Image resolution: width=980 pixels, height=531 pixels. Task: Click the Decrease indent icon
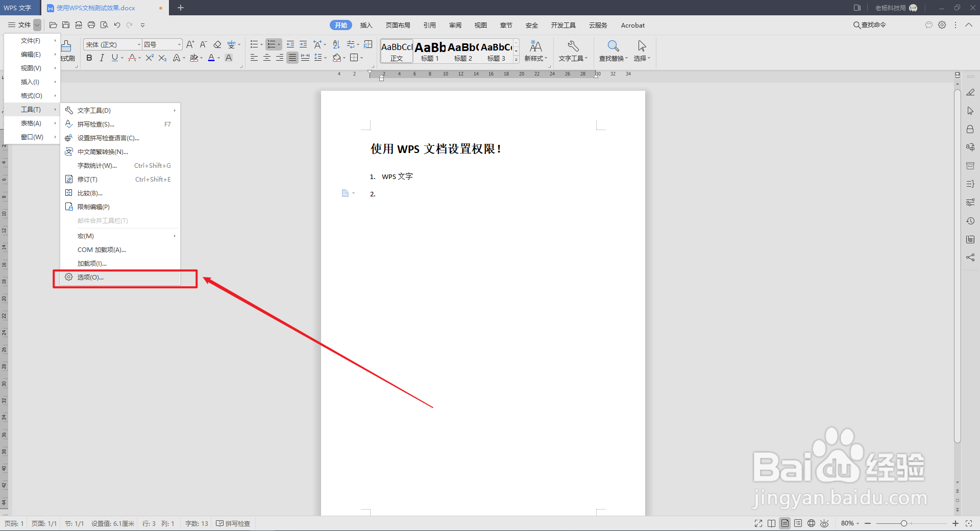[x=290, y=44]
